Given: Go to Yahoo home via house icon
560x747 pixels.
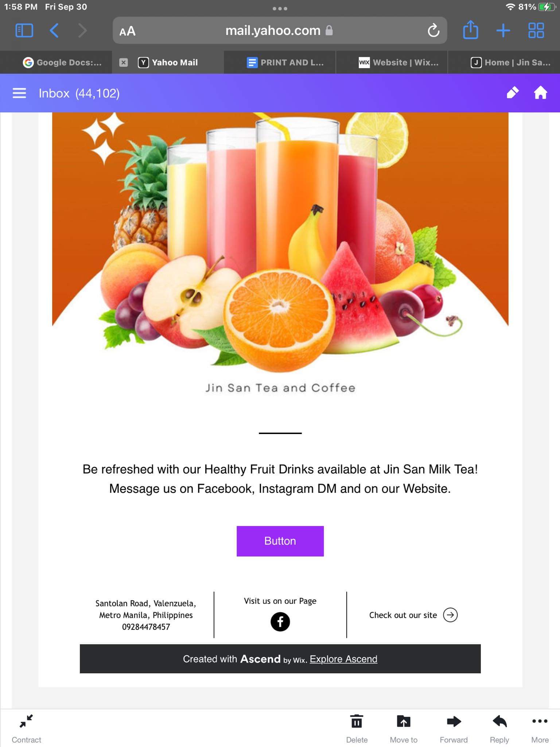Looking at the screenshot, I should point(540,93).
